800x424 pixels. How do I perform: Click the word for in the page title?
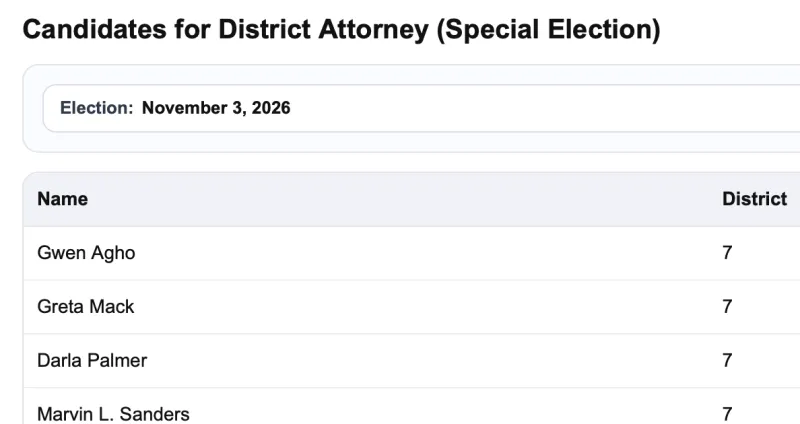[x=192, y=29]
